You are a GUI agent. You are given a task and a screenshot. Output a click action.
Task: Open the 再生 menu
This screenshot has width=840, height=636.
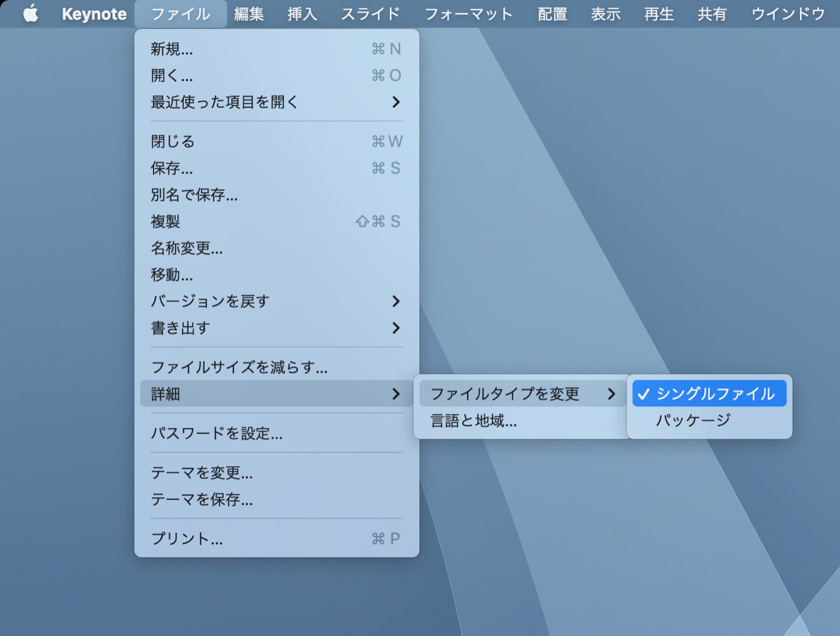click(x=659, y=14)
